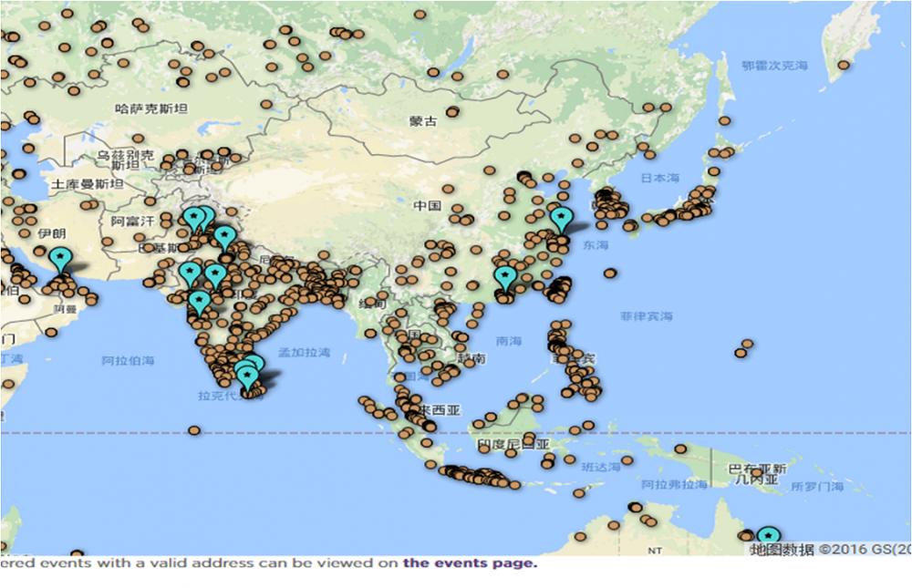Click the 地图数据 ©2016 attribution text

pyautogui.click(x=829, y=549)
